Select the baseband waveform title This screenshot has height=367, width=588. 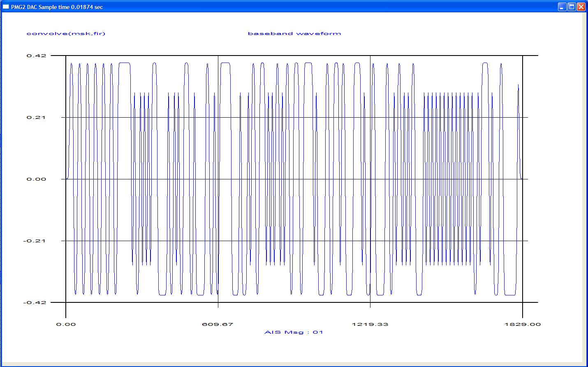[x=294, y=33]
